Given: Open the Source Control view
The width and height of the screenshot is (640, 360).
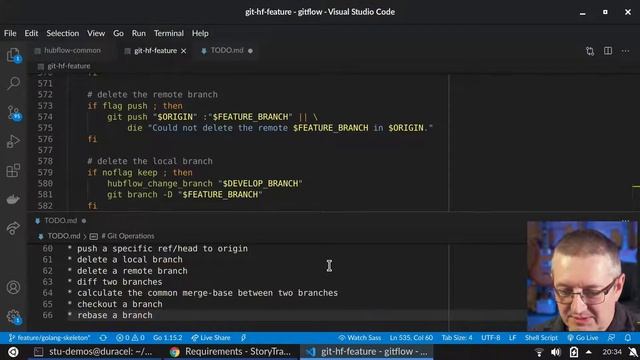Looking at the screenshot, I should pos(13,113).
